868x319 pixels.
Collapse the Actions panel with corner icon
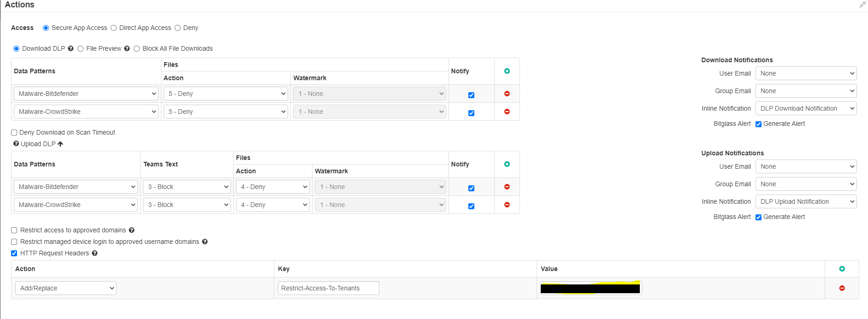[862, 5]
